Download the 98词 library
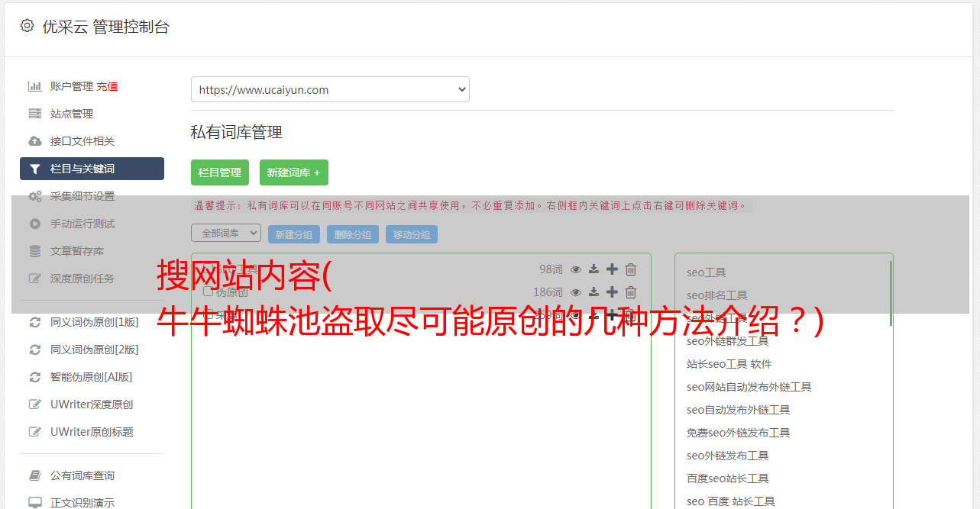Viewport: 980px width, 509px height. 593,269
